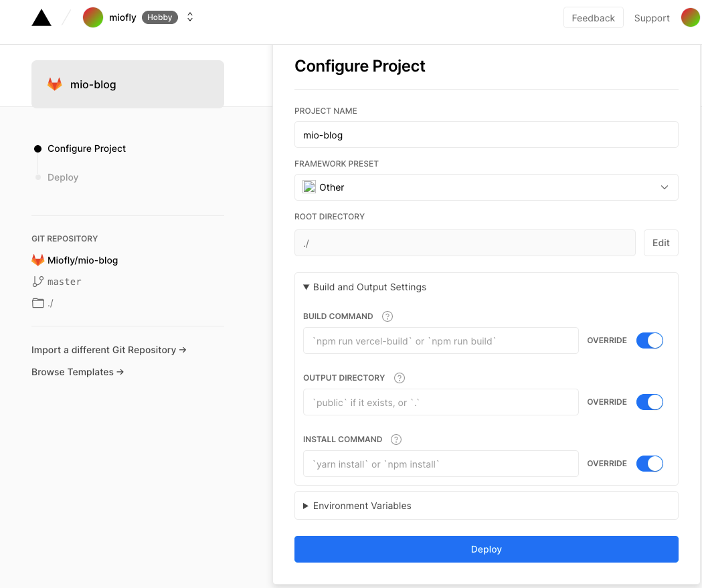702x588 pixels.
Task: Disable the Install Command override switch
Action: point(649,463)
